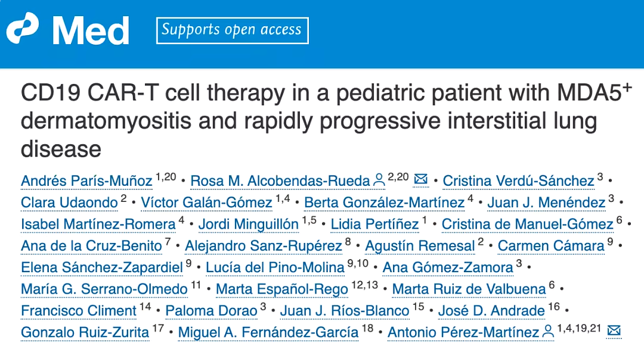The image size is (644, 346).
Task: Open author Clara Udaondo
Action: point(69,202)
